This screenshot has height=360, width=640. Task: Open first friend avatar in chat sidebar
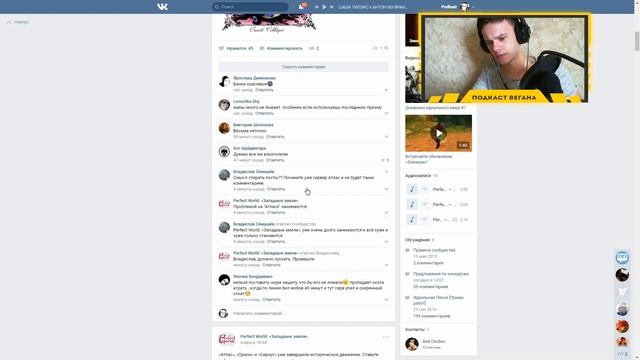click(x=622, y=275)
